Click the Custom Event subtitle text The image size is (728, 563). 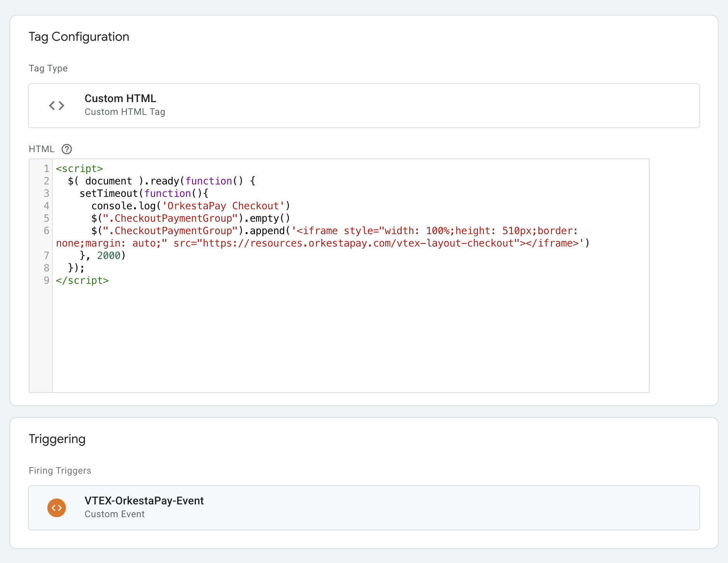114,514
